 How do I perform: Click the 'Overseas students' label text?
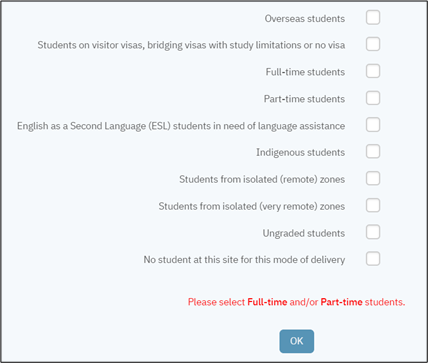point(305,19)
